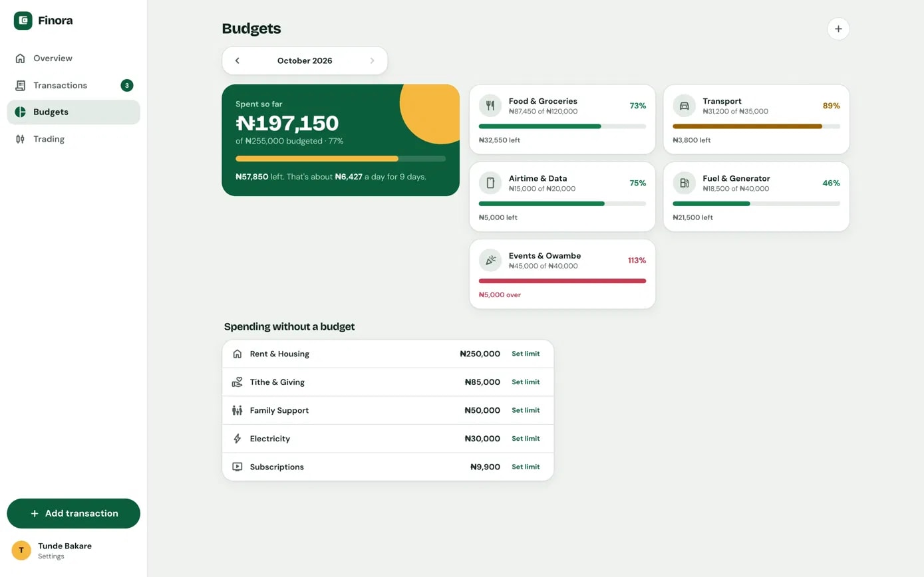
Task: Set limit for Subscriptions
Action: (526, 467)
